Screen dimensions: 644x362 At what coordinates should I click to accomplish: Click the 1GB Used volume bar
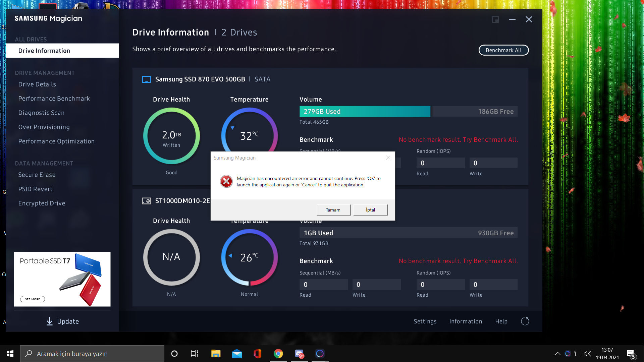(x=409, y=233)
